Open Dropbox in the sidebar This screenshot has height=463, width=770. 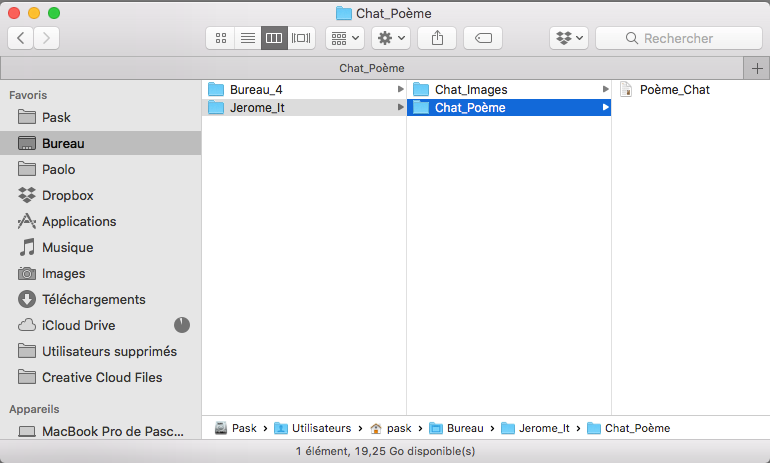(101, 195)
